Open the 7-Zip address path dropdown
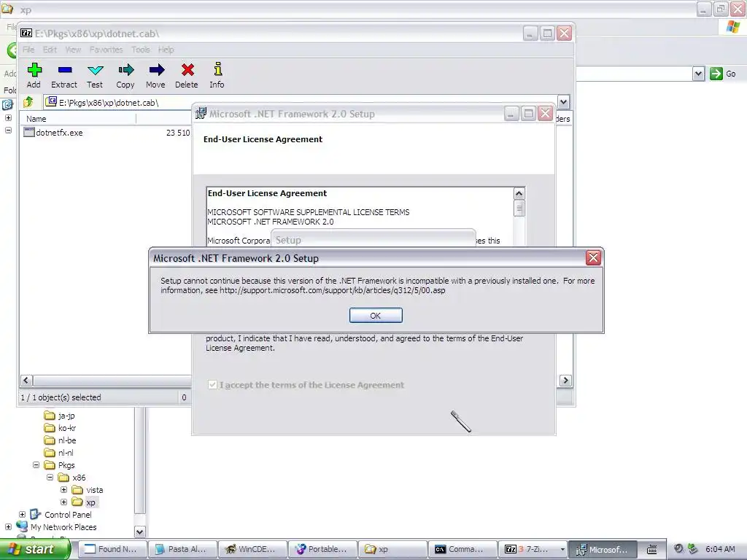Screen dimensions: 747x560 click(x=563, y=102)
